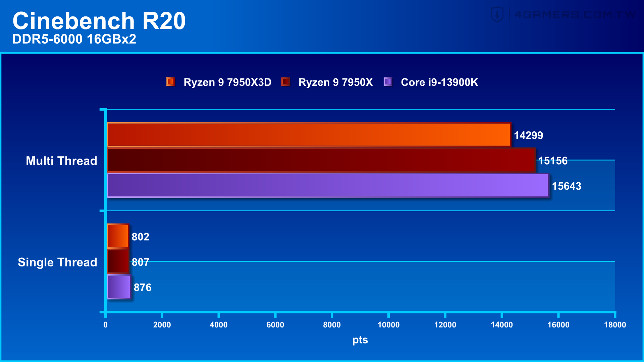Click the 14000 axis tick label
Image resolution: width=644 pixels, height=362 pixels.
tap(502, 325)
